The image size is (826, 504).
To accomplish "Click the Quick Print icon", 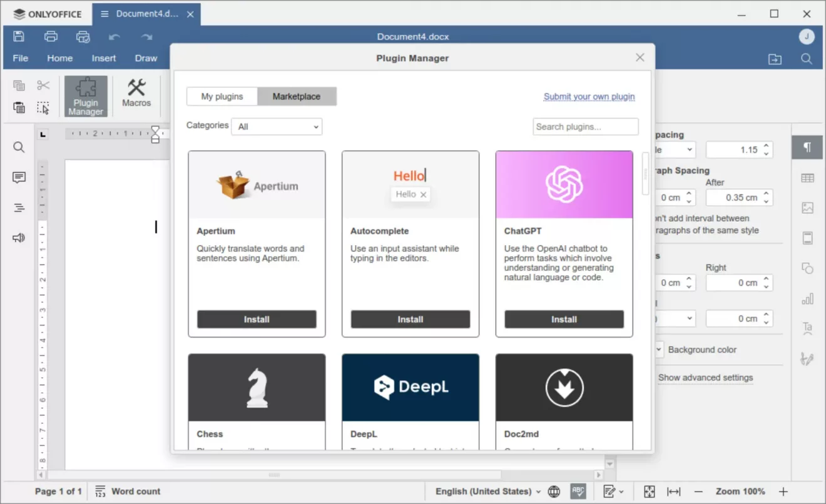I will tap(83, 36).
